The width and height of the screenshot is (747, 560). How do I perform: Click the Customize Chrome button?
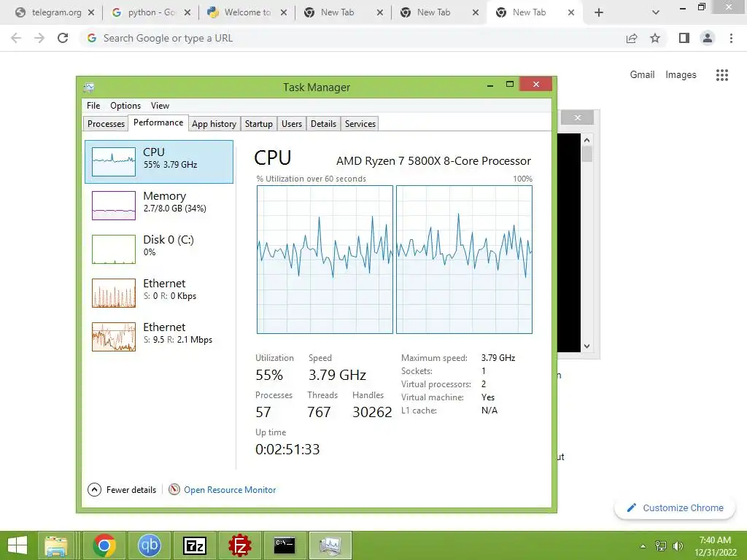(676, 507)
